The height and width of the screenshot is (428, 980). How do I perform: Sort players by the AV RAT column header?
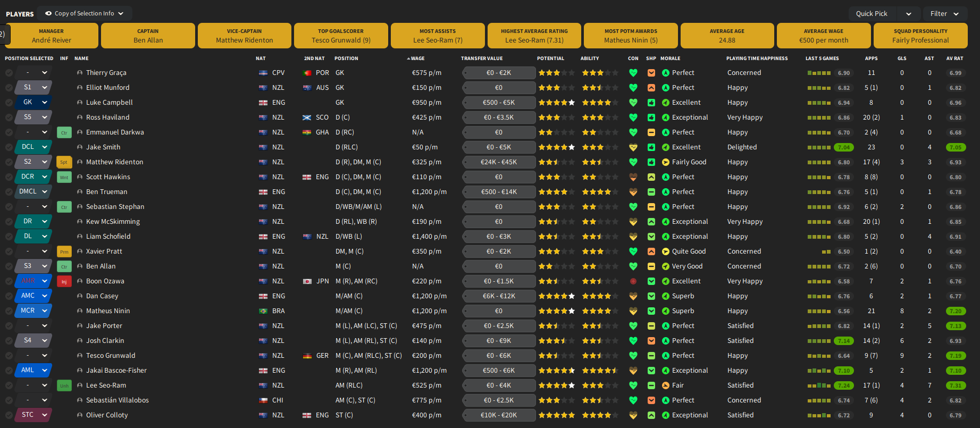click(954, 58)
